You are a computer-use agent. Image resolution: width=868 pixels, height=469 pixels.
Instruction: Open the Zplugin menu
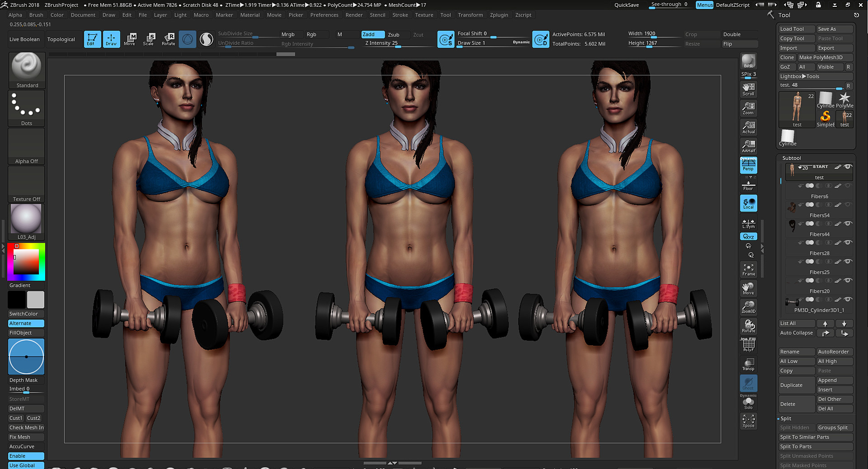click(x=499, y=15)
